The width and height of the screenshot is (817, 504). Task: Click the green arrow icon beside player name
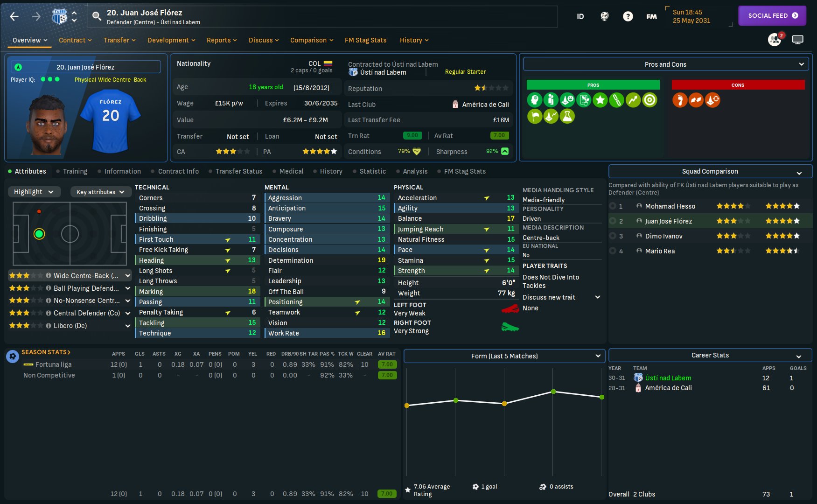[x=18, y=67]
